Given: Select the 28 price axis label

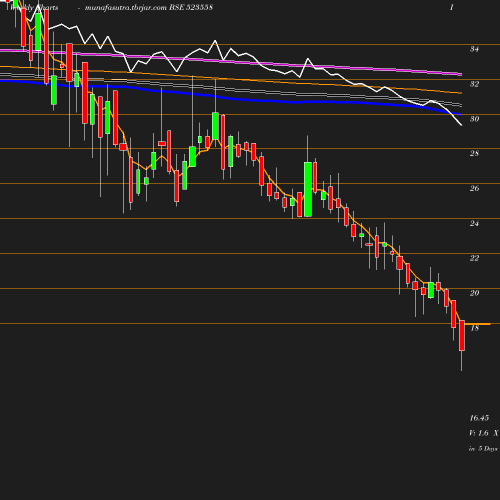Looking at the screenshot, I should [x=474, y=153].
